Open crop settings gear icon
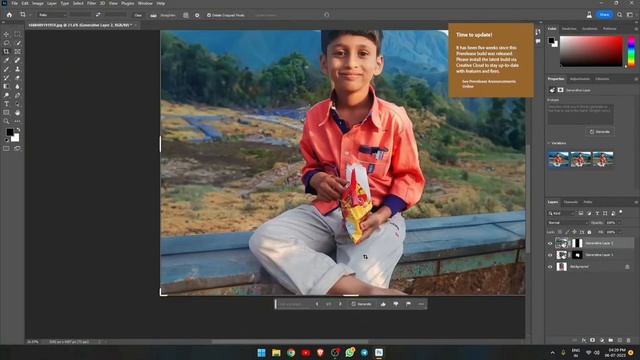This screenshot has width=640, height=360. tap(197, 15)
